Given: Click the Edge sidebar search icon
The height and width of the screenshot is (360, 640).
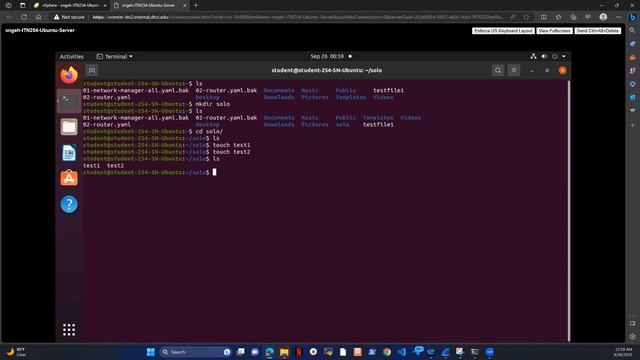Looking at the screenshot, I should tap(633, 31).
